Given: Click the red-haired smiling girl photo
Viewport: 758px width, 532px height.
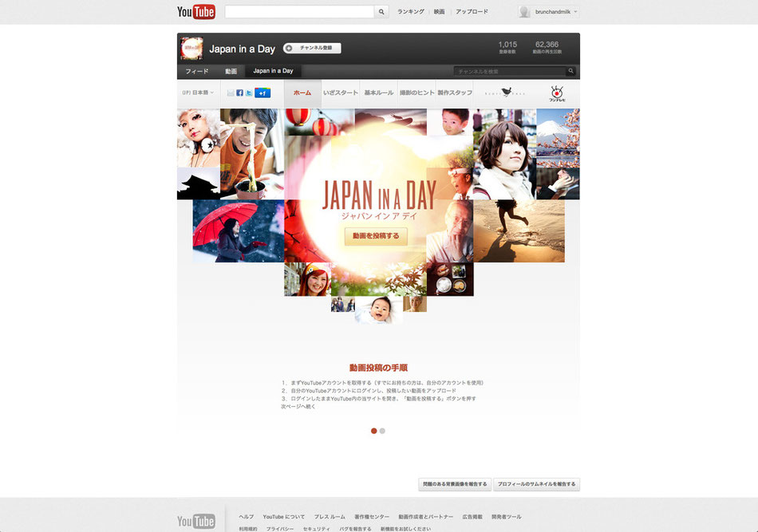Looking at the screenshot, I should click(x=307, y=279).
